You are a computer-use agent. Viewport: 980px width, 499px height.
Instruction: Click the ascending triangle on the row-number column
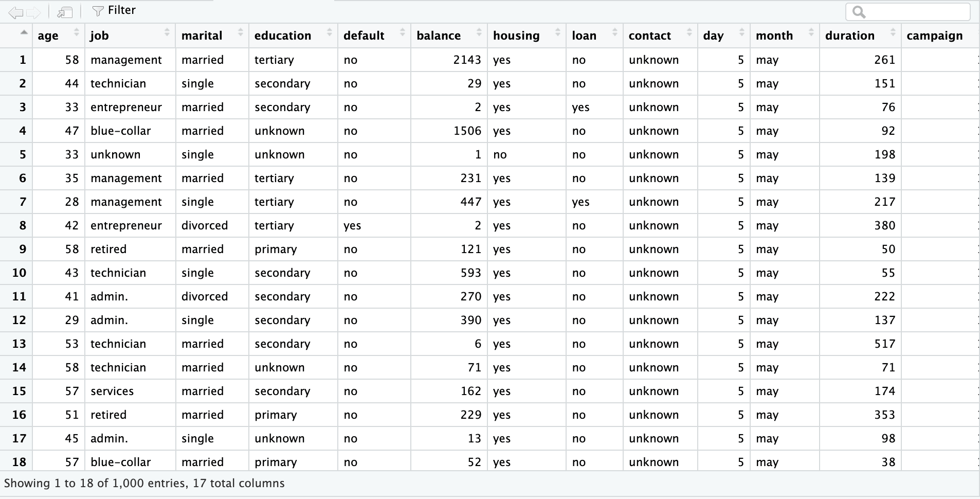pos(24,31)
